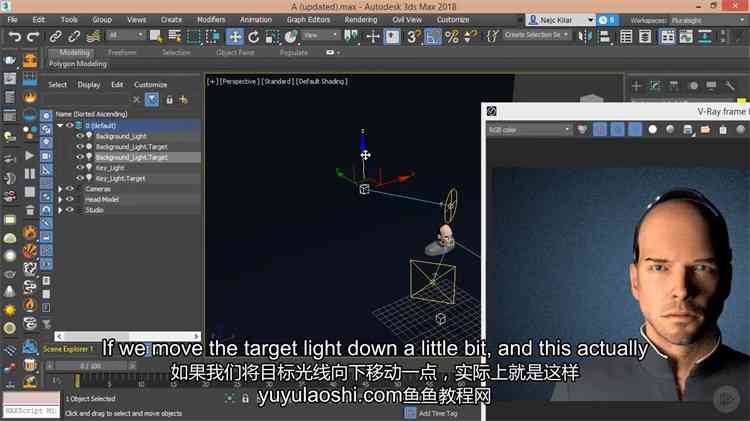This screenshot has height=421, width=750.
Task: Open the RGB color channel dropdown in V-Ray
Action: click(529, 130)
